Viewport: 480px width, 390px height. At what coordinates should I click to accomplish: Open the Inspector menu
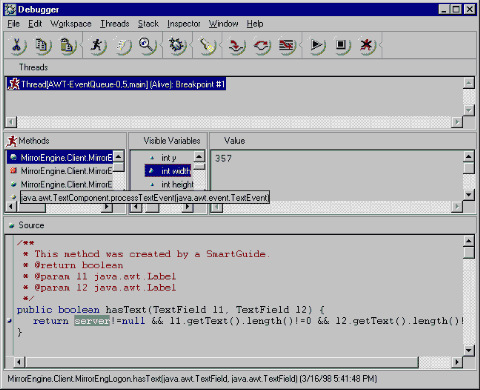coord(184,24)
